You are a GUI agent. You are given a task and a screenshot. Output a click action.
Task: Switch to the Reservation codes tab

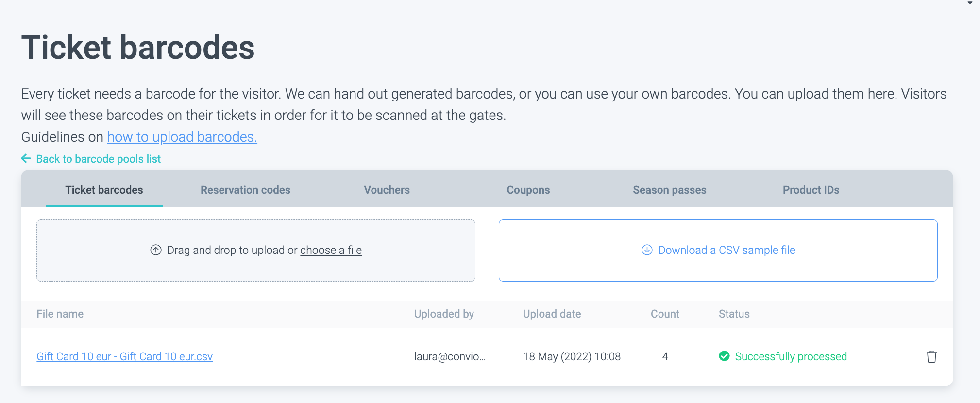pos(245,190)
